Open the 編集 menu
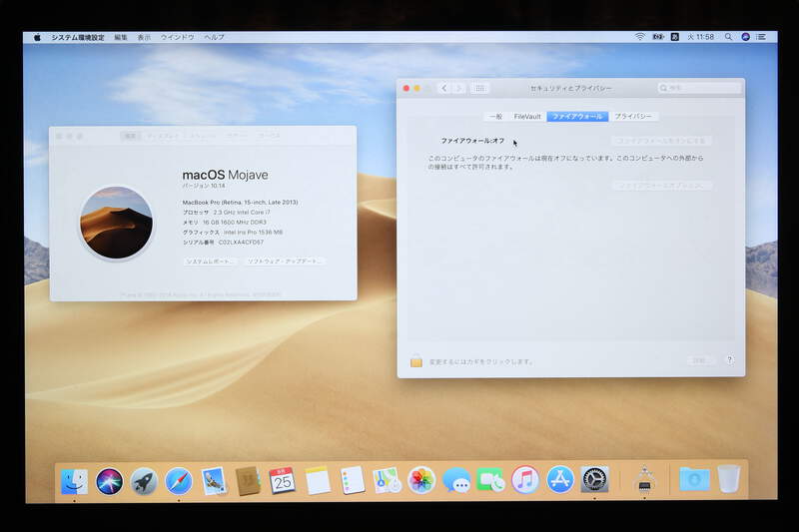Image resolution: width=799 pixels, height=532 pixels. 121,37
